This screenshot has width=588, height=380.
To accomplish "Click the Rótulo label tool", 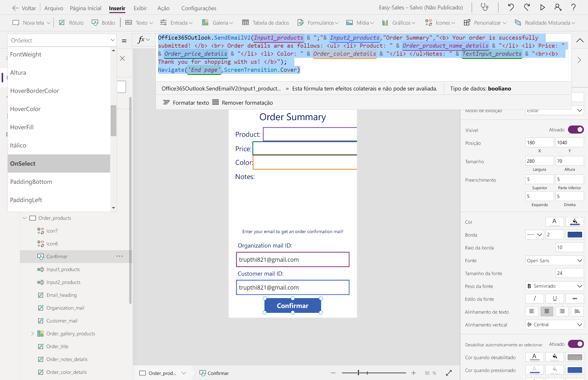I will [x=71, y=23].
